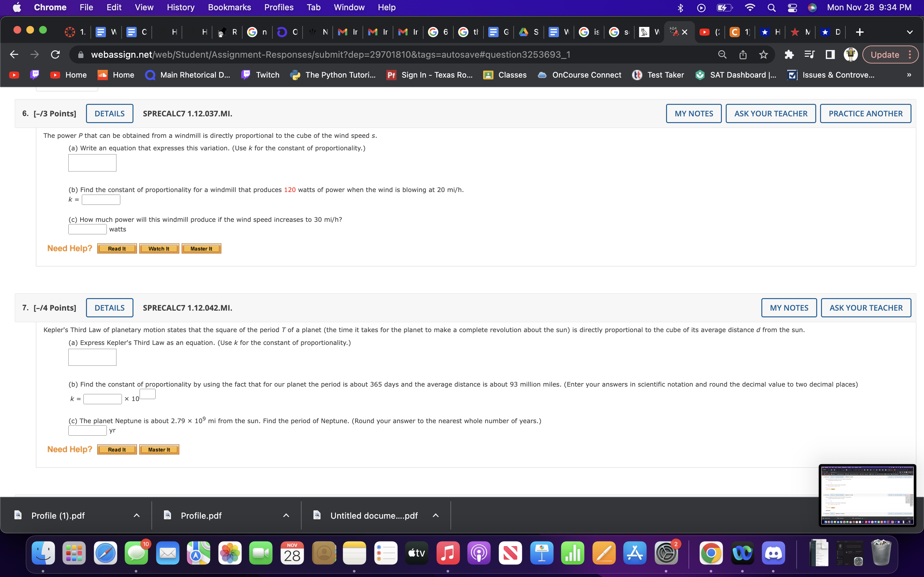Click the k value input for question 6b

[101, 200]
